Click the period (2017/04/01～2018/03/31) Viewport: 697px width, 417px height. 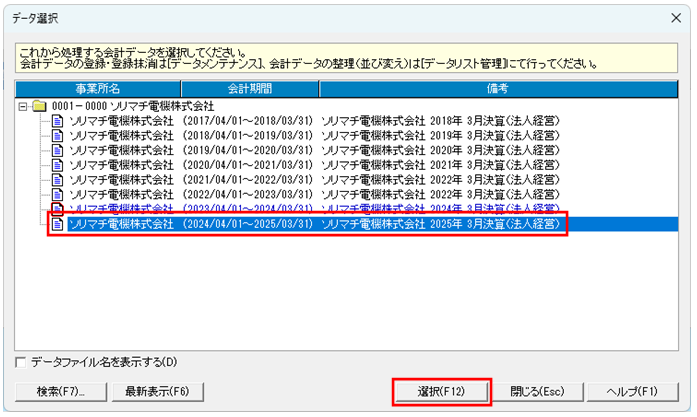coord(248,121)
